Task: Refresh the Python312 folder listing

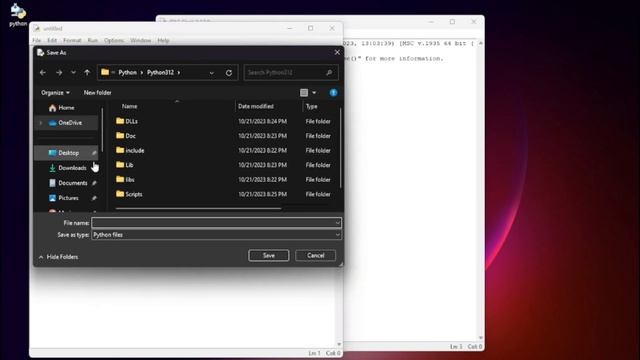Action: tap(229, 73)
